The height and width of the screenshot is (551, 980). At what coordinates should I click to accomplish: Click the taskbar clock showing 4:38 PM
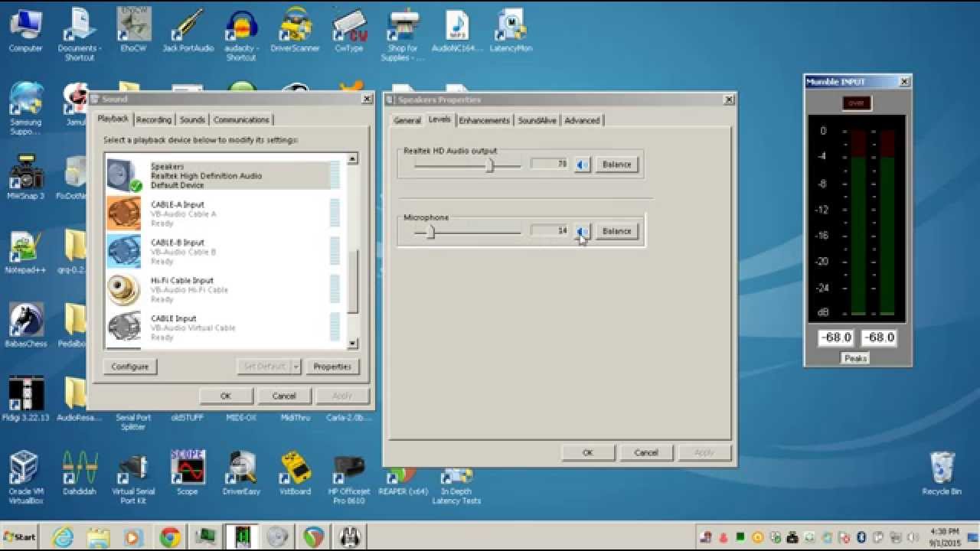tap(945, 536)
